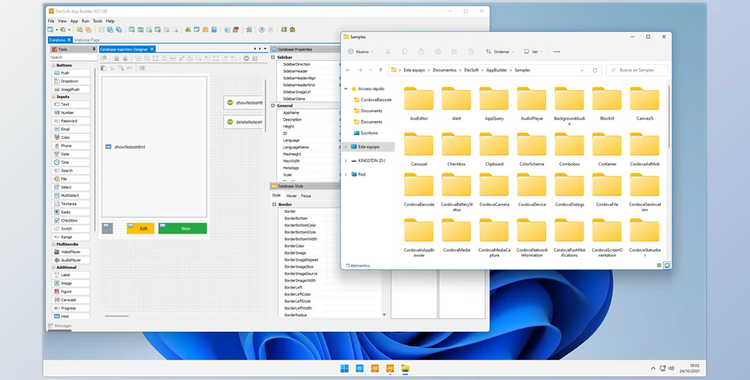Open the CordovaFile sample folder
Viewport: 750px width, 380px height.
[607, 190]
